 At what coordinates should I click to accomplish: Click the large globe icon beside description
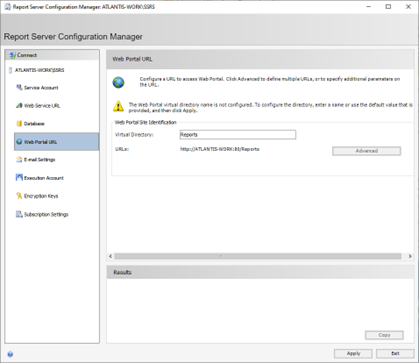(118, 82)
